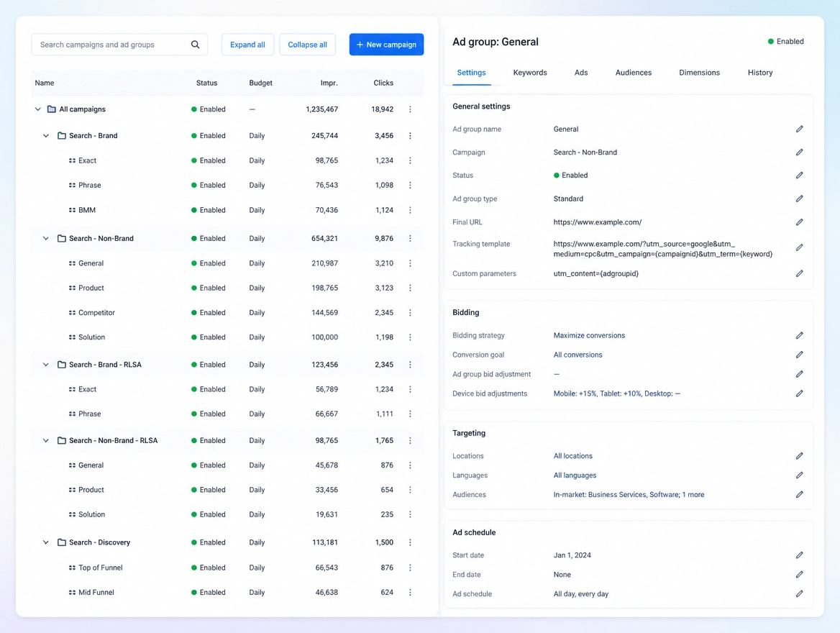Click the https://www.example.com/ Final URL value
840x633 pixels.
tap(598, 222)
